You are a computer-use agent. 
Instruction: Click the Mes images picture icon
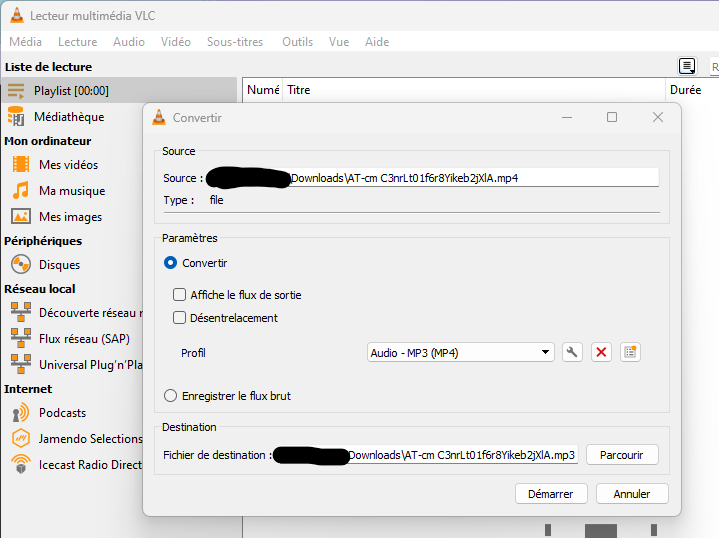(21, 216)
